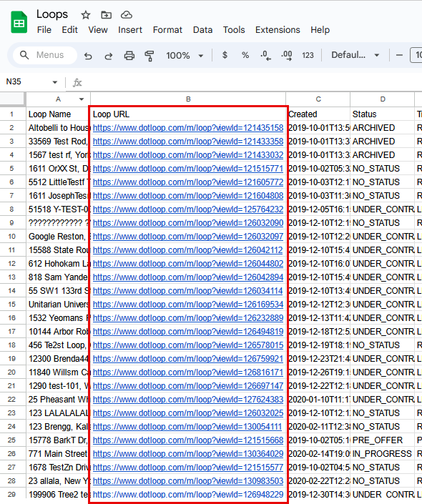Open the File menu
The width and height of the screenshot is (422, 504).
point(44,30)
